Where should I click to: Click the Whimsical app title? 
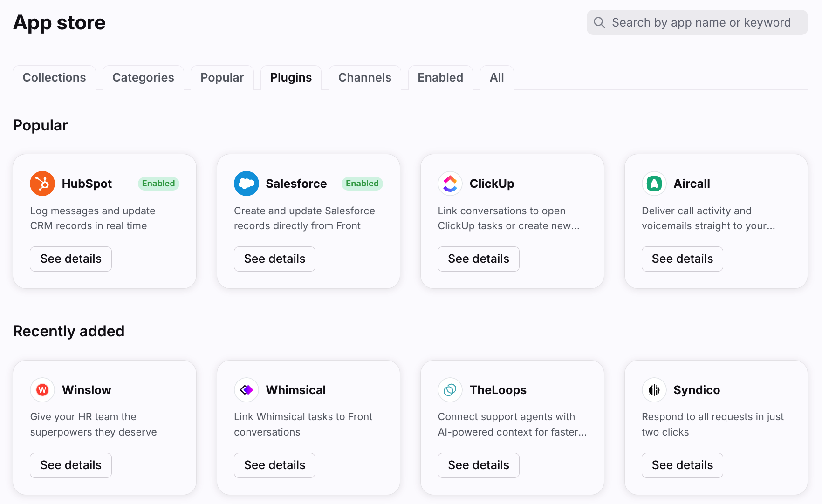coord(296,390)
